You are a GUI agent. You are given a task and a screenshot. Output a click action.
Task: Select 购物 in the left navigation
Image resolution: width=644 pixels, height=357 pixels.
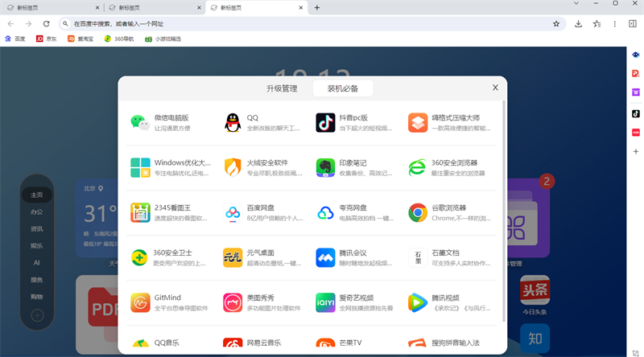click(x=36, y=297)
